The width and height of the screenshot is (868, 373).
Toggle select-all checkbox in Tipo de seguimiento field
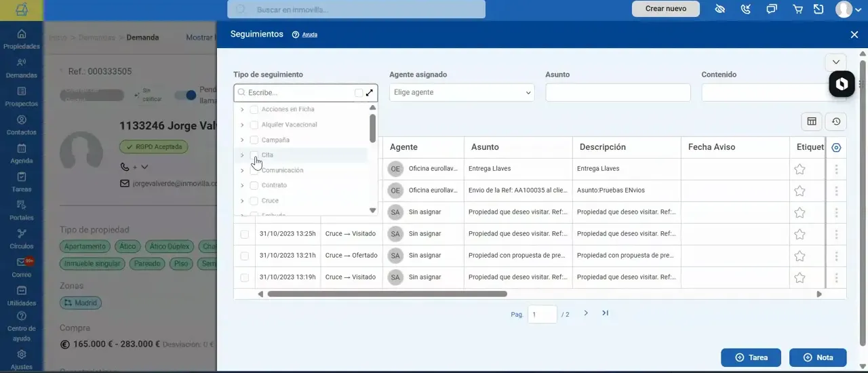point(359,93)
